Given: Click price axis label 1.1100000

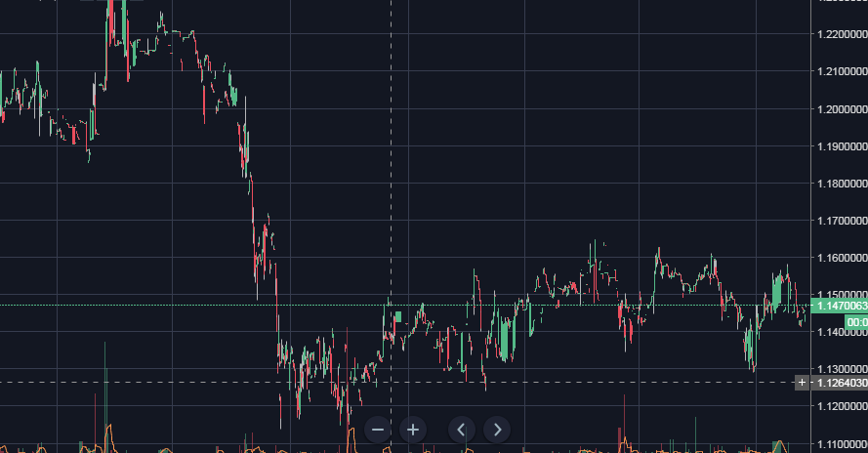Looking at the screenshot, I should (842, 444).
